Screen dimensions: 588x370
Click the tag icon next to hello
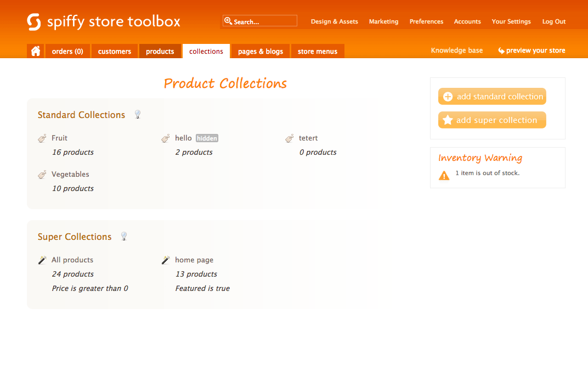pos(166,138)
